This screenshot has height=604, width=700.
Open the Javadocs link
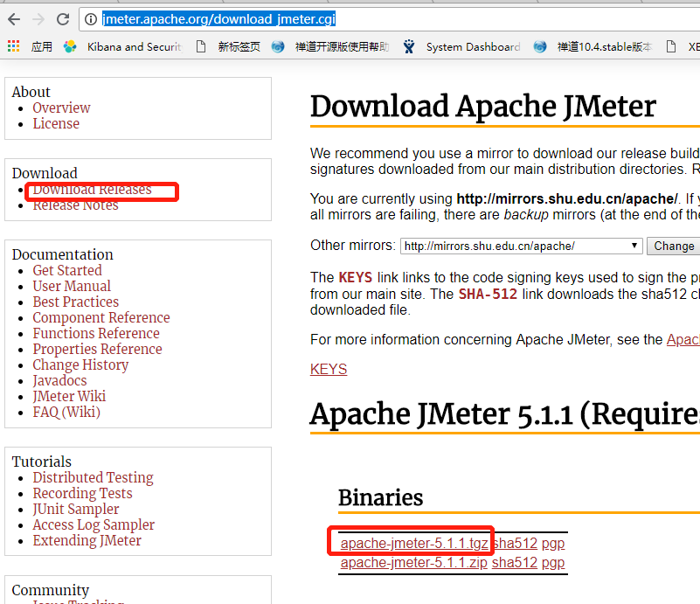(59, 381)
